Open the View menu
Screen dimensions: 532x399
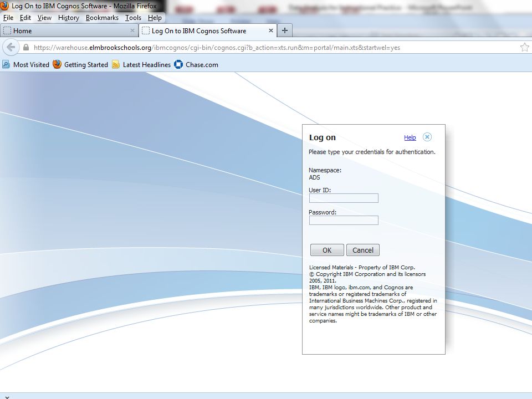pyautogui.click(x=44, y=18)
